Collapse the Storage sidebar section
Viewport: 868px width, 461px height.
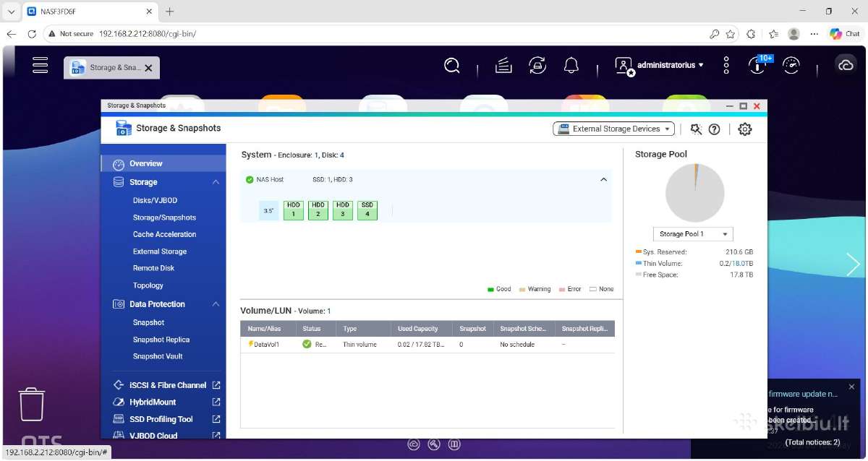click(216, 182)
